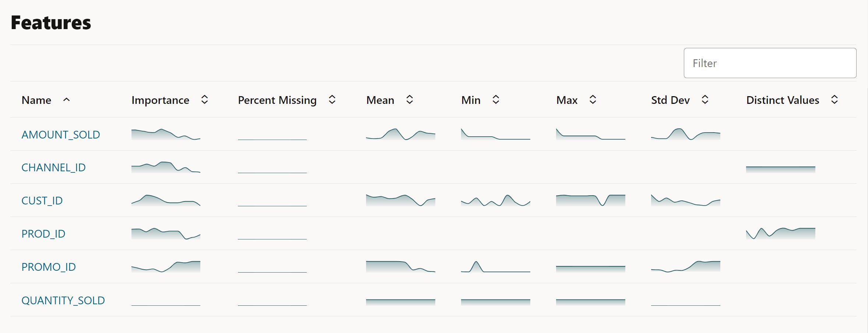This screenshot has width=868, height=333.
Task: Click PROMO_ID Std Dev sparkline
Action: [685, 266]
